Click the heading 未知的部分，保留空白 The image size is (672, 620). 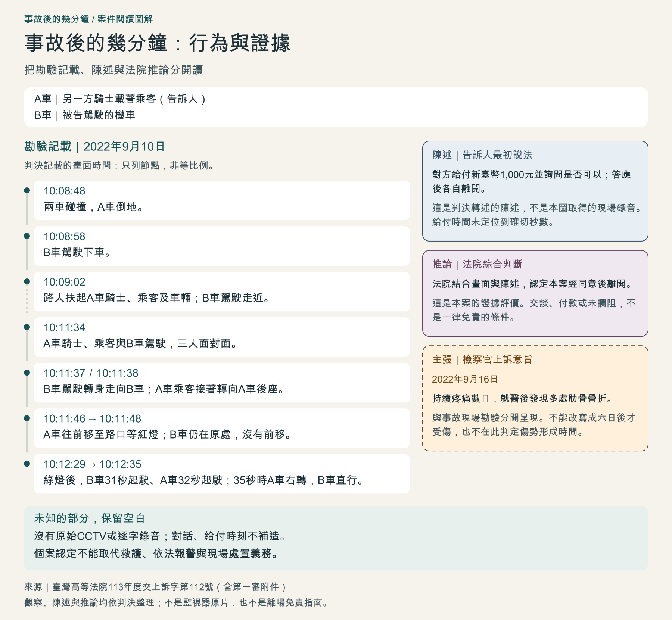[x=90, y=518]
